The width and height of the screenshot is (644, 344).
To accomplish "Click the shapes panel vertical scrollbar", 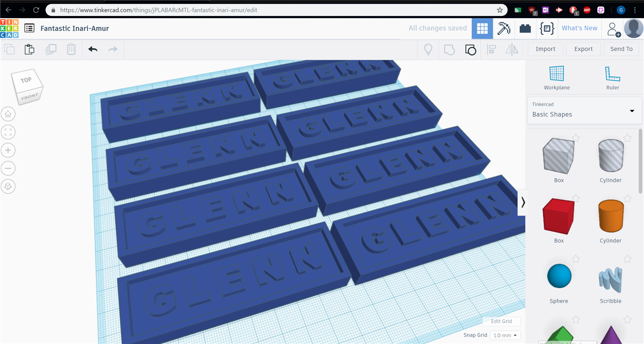I will pyautogui.click(x=640, y=161).
